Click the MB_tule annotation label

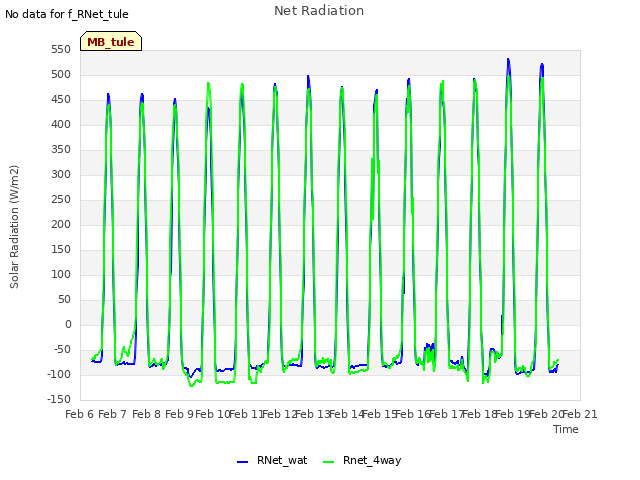click(111, 42)
